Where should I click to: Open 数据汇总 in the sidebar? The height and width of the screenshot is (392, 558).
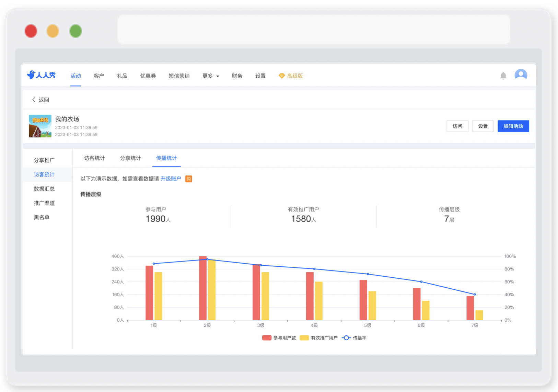click(44, 189)
